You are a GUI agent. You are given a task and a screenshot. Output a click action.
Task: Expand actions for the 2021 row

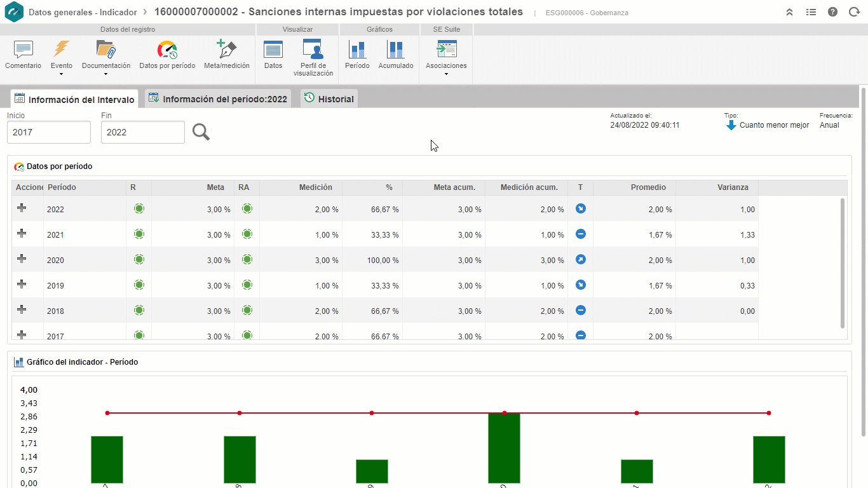(x=22, y=233)
